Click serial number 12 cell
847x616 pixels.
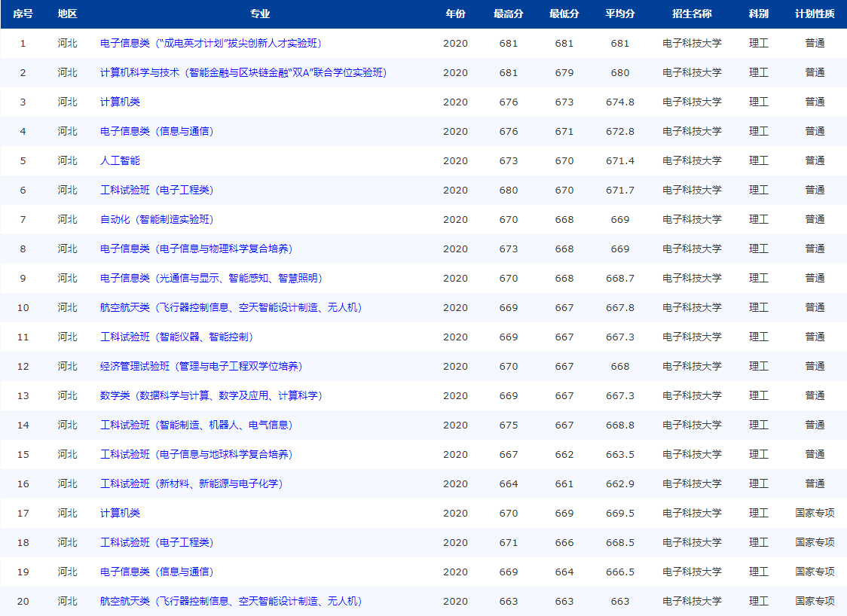point(23,367)
